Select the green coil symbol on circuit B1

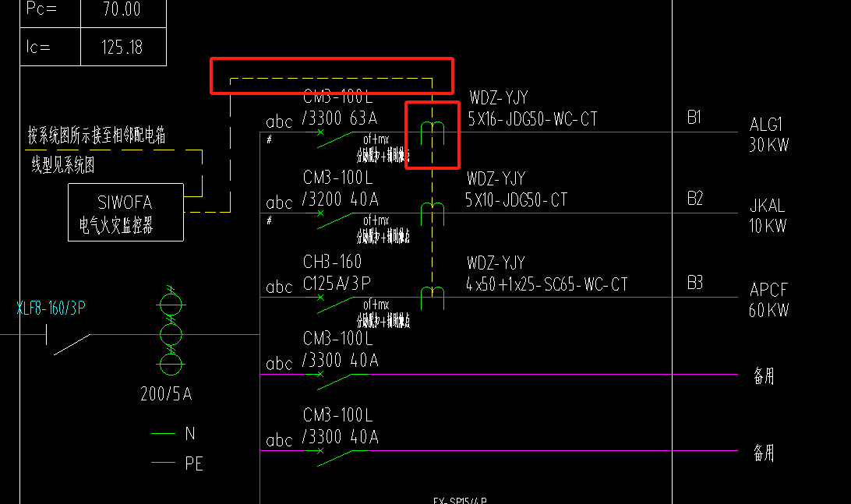point(433,133)
